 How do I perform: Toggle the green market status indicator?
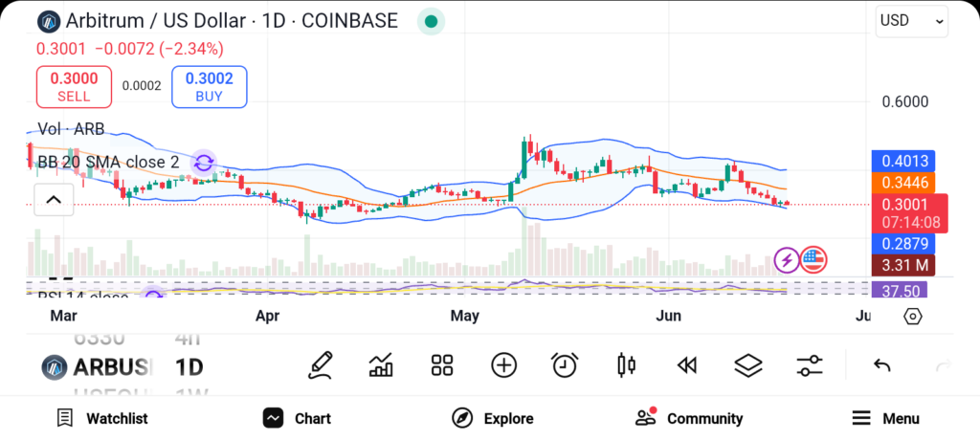point(431,21)
